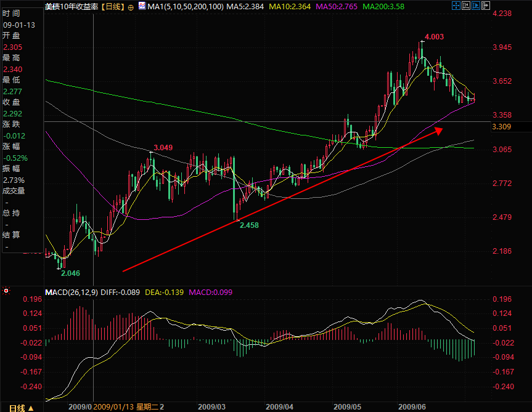Click the panel icon with right arrow
The width and height of the screenshot is (532, 412).
486,6
